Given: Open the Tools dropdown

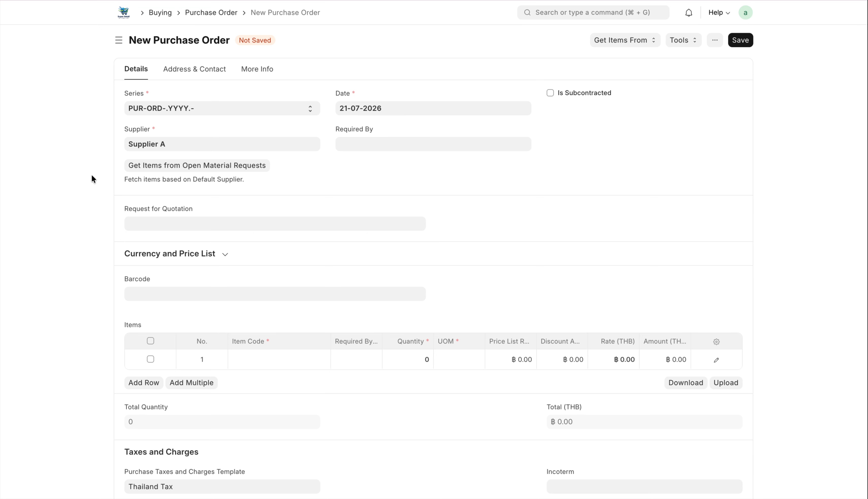Looking at the screenshot, I should click(x=683, y=40).
